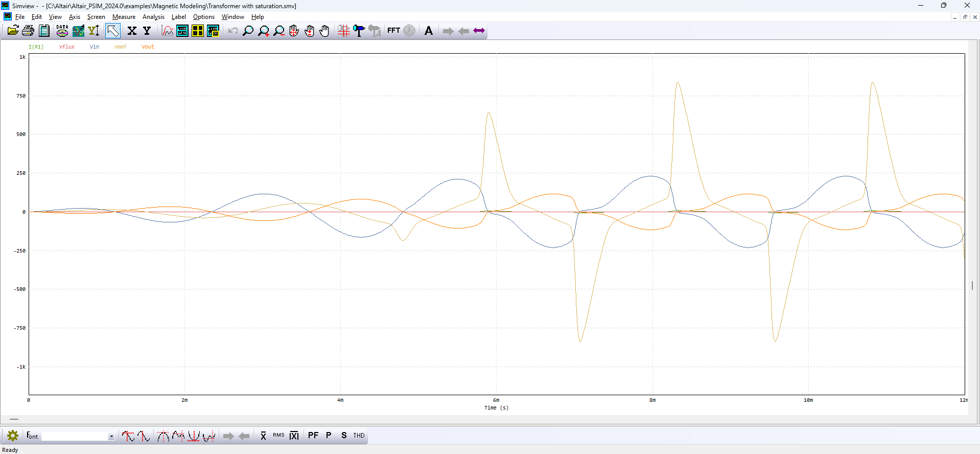
Task: Click the first global max marker icon
Action: point(128,436)
